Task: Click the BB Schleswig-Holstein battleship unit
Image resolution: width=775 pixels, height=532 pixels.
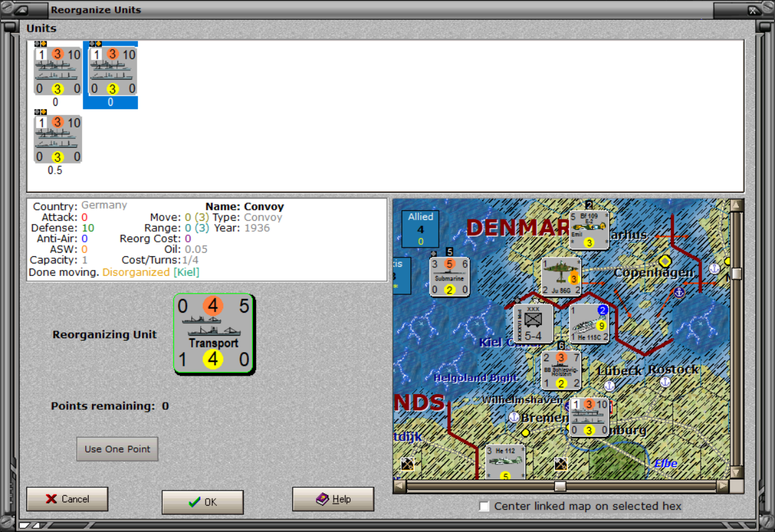Action: pos(561,370)
